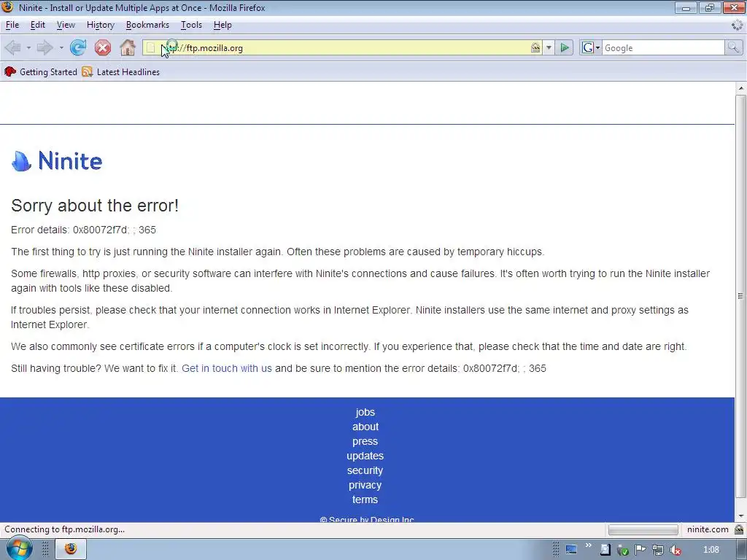Open the terms footer link
Screen dimensions: 747x560
(365, 499)
